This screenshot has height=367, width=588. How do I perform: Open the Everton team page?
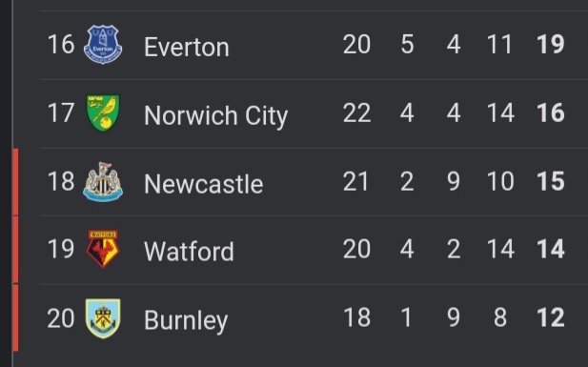click(187, 48)
